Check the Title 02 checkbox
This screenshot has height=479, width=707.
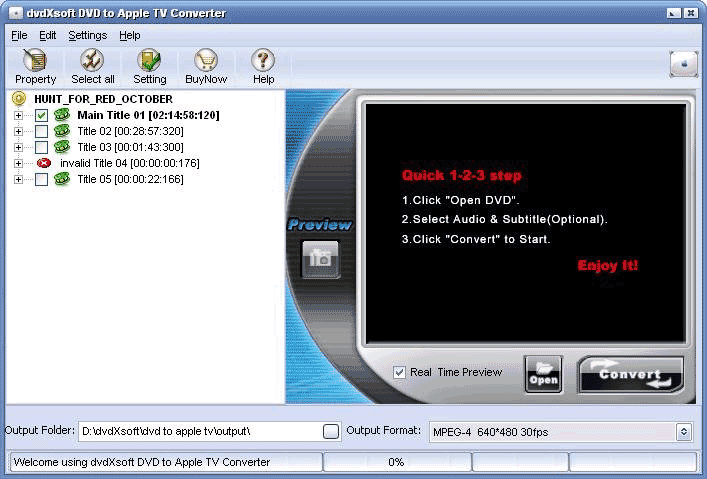pyautogui.click(x=42, y=131)
